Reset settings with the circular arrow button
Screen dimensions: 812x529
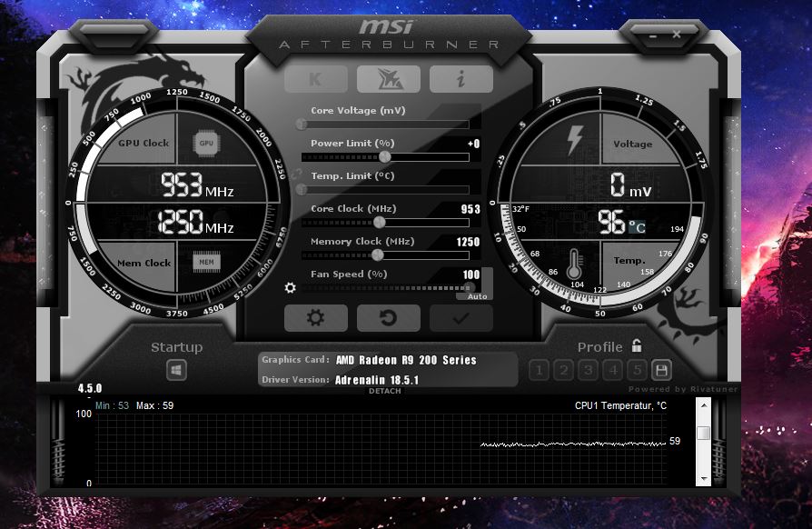(x=389, y=317)
